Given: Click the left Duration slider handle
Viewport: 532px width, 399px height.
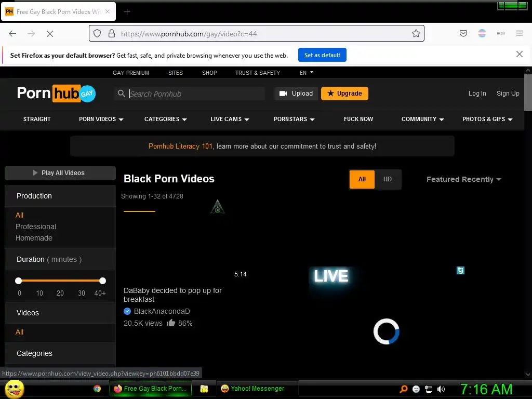Looking at the screenshot, I should point(19,281).
